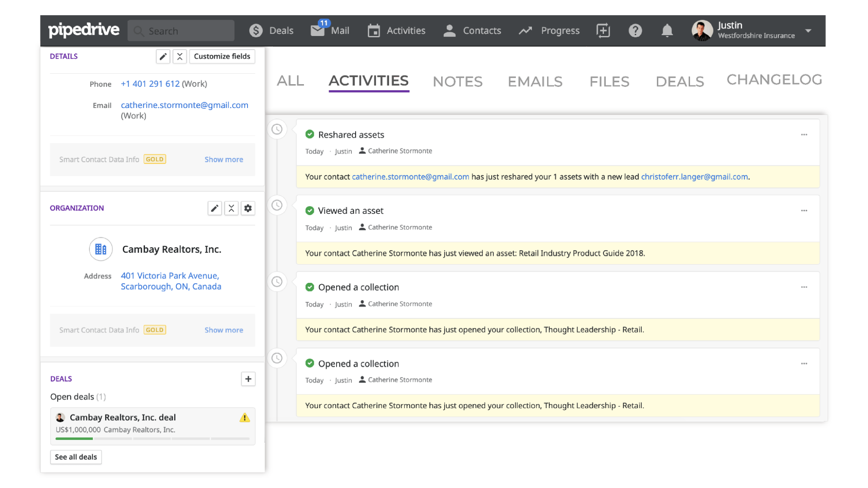Open the Reshared assets activity title
The width and height of the screenshot is (868, 488).
[x=351, y=134]
